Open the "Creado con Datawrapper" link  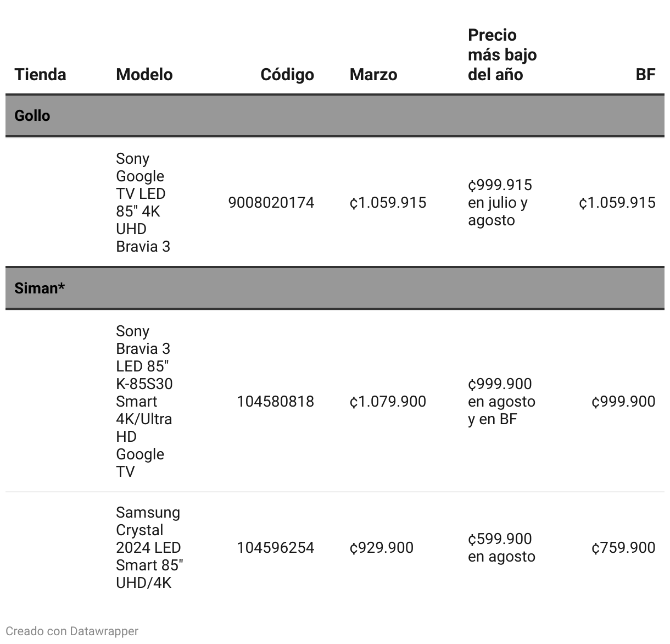tap(72, 631)
